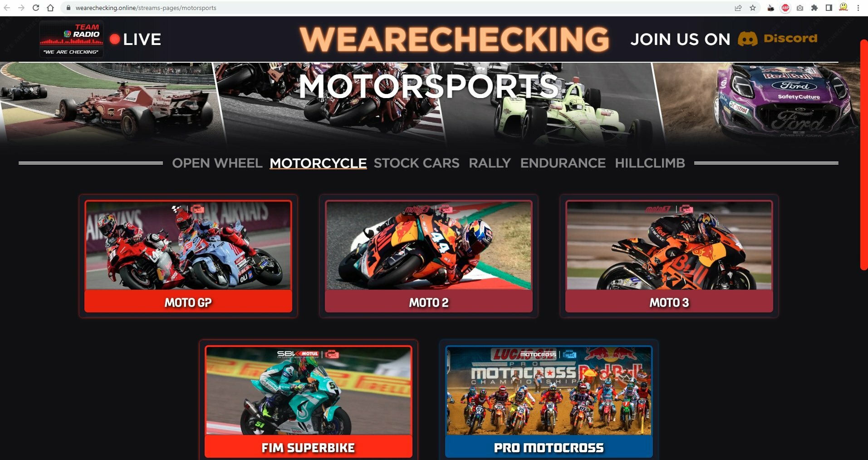Screen dimensions: 868x460
Task: Bookmark page with star icon
Action: 753,8
